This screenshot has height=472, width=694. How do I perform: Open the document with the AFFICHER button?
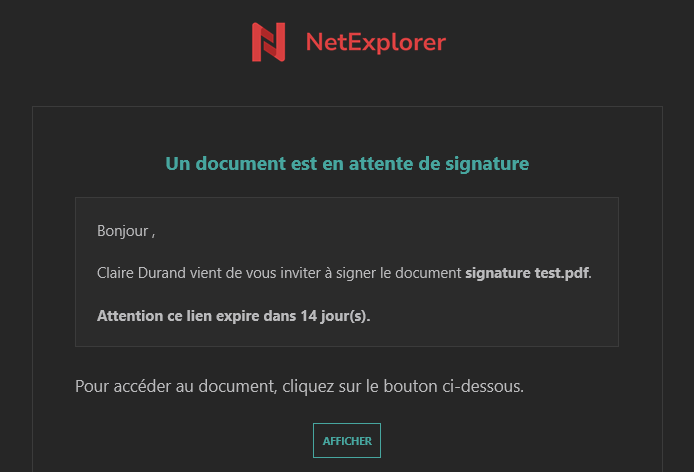[347, 441]
